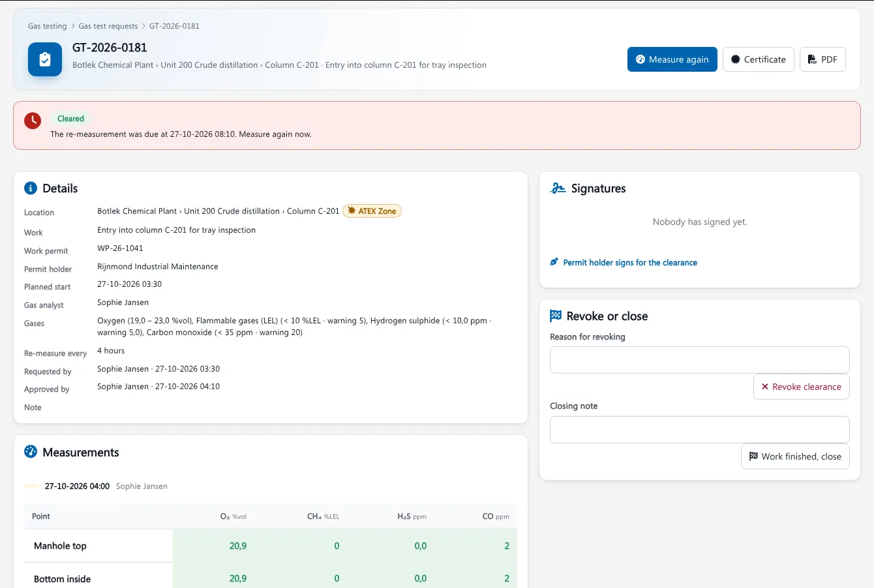Click the CO ppm column header
This screenshot has width=874, height=588.
tap(496, 516)
